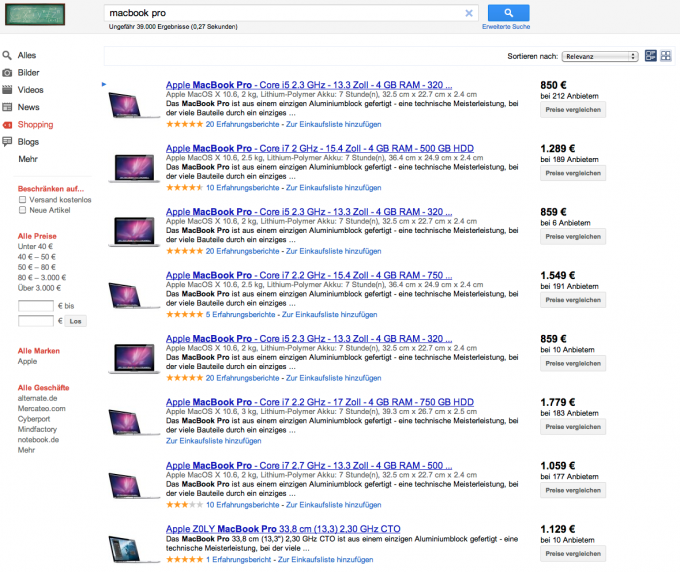Expand Mehr under Alle Geschäfte
Viewport: 680px width, 572px height.
(x=26, y=450)
